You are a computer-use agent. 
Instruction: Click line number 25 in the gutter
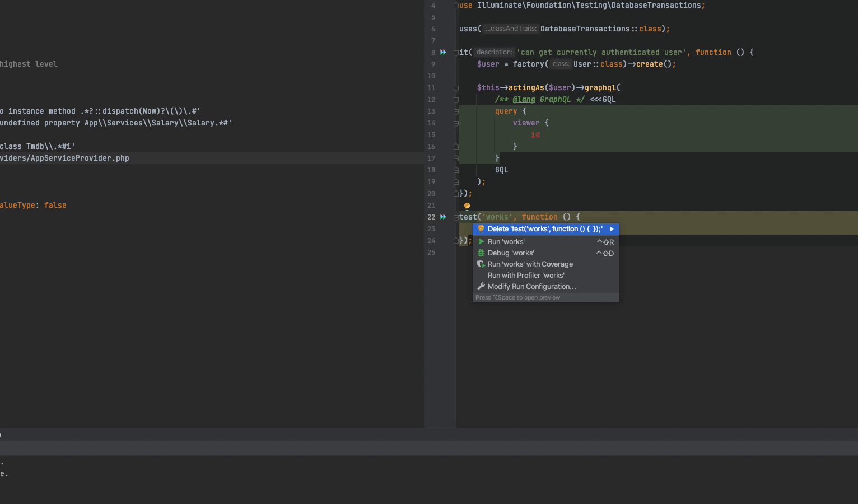tap(431, 253)
